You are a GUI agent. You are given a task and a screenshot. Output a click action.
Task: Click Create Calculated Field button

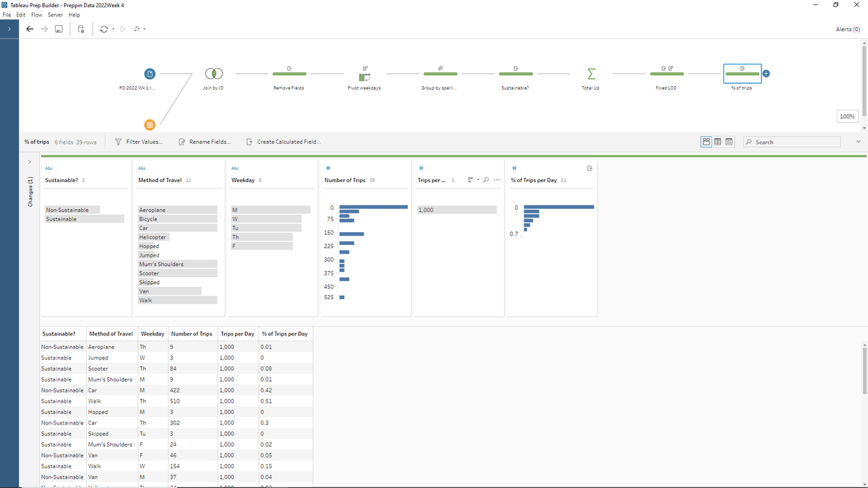pyautogui.click(x=284, y=142)
